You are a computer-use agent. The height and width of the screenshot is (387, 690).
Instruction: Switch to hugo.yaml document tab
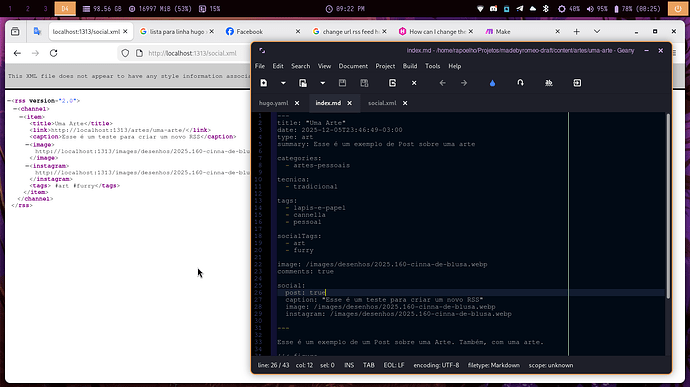[x=273, y=103]
